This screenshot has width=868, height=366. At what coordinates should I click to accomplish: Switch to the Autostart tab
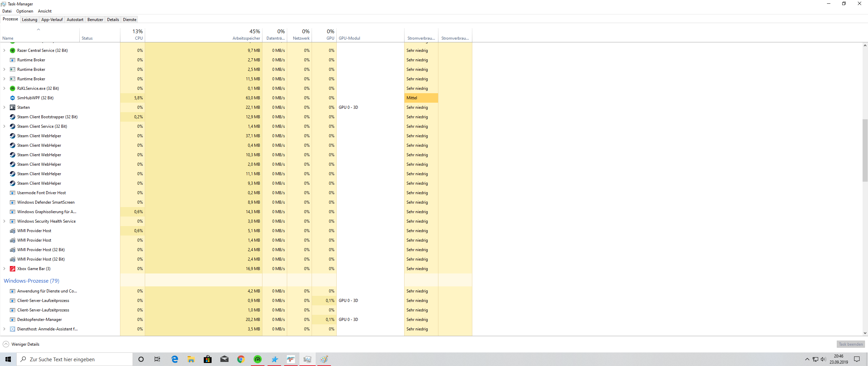pos(75,20)
